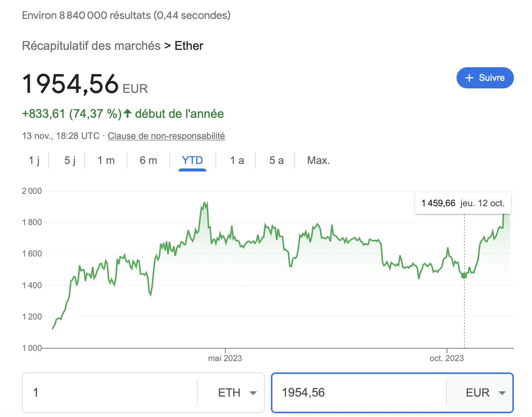Image resolution: width=532 pixels, height=417 pixels.
Task: Show the 1 m chart period
Action: (106, 161)
